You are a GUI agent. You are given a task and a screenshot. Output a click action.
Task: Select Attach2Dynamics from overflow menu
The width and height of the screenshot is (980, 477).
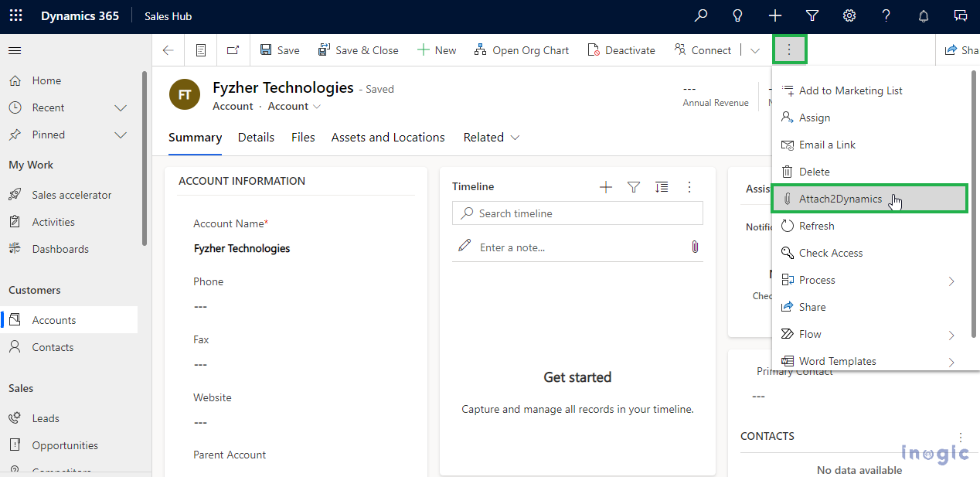(840, 199)
